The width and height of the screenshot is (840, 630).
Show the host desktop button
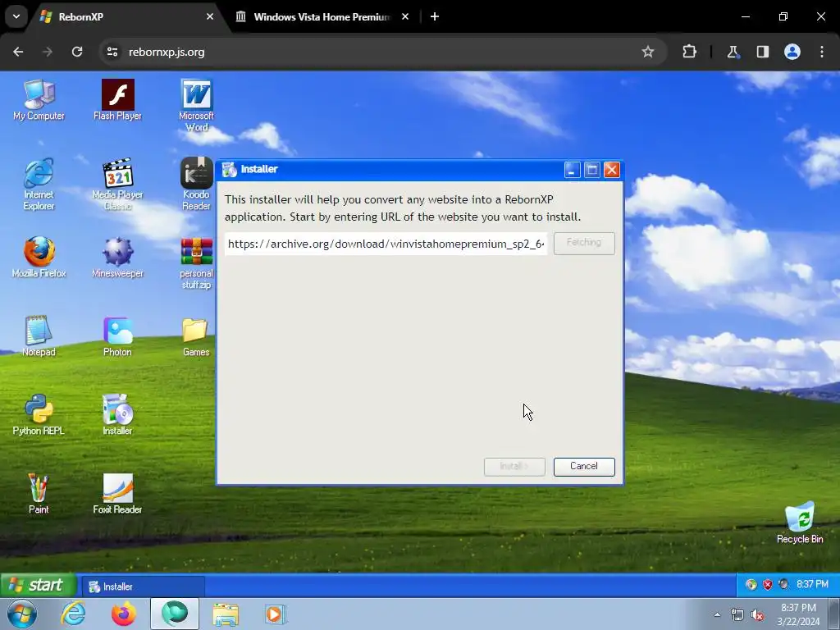tap(833, 614)
